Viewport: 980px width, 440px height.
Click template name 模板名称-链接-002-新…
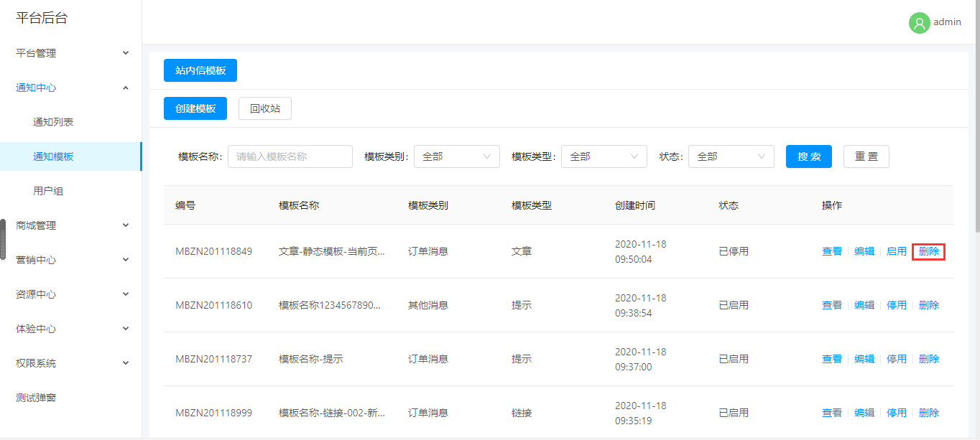[332, 413]
